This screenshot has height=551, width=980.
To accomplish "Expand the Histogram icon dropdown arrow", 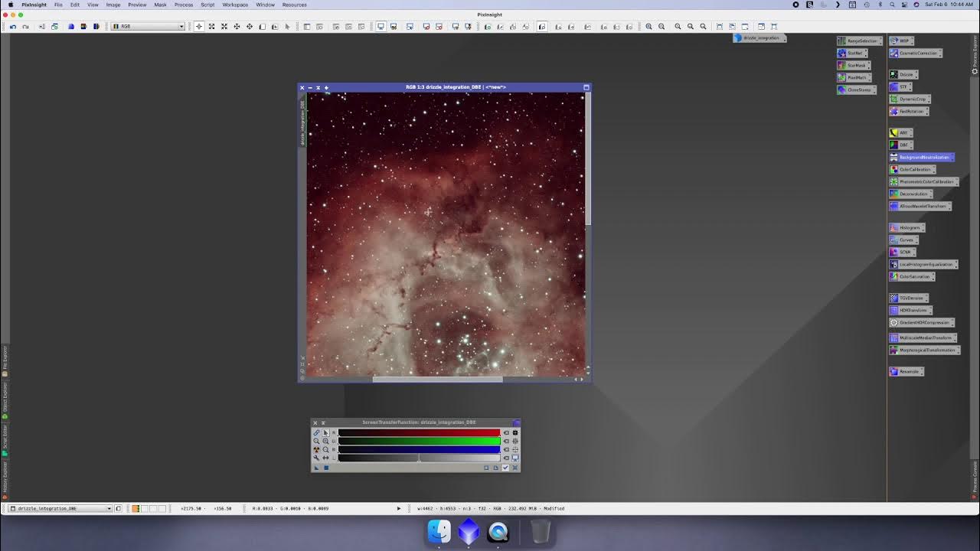I will coord(923,227).
